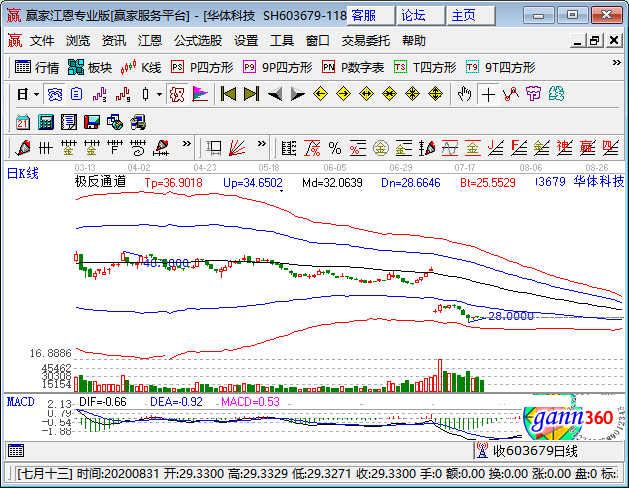
Task: Click yellow diamond left-arrow icon
Action: coord(320,94)
